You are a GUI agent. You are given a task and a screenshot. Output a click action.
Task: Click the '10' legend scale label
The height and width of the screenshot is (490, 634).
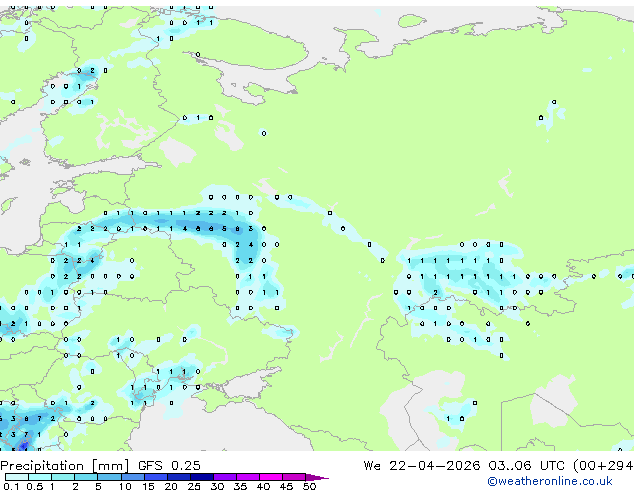pyautogui.click(x=125, y=486)
